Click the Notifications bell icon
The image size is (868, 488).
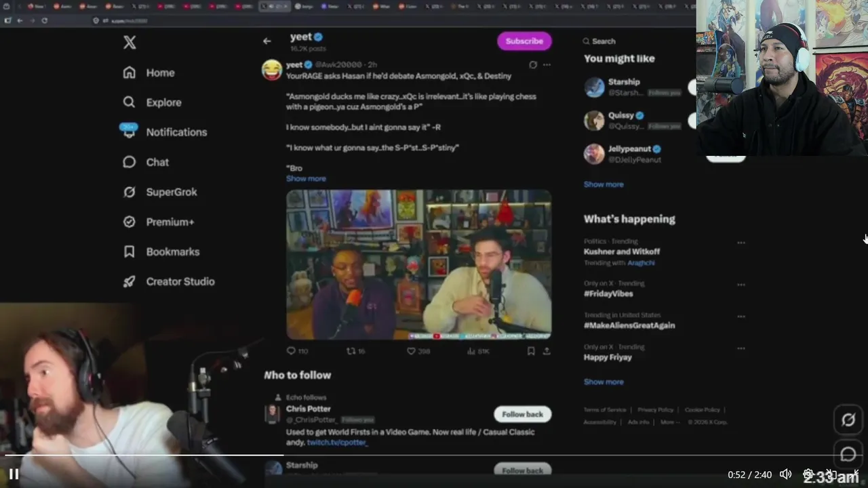click(x=129, y=131)
